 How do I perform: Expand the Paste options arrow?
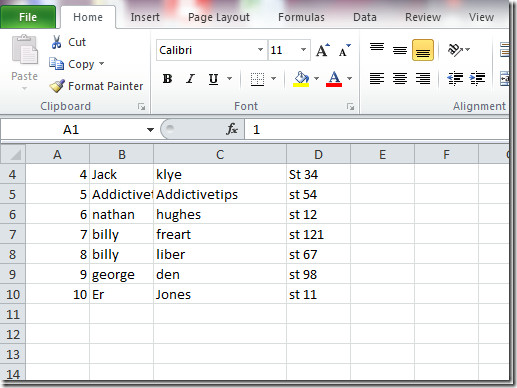[24, 89]
